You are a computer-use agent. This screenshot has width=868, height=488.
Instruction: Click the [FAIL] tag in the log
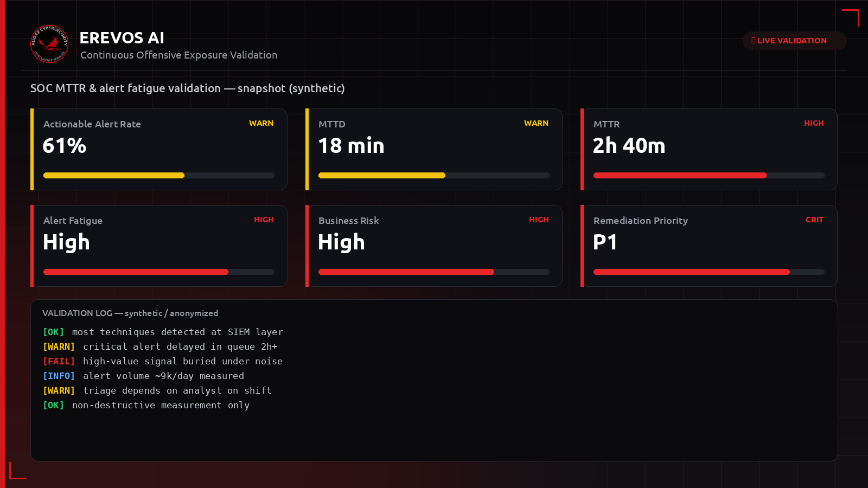[x=59, y=361]
